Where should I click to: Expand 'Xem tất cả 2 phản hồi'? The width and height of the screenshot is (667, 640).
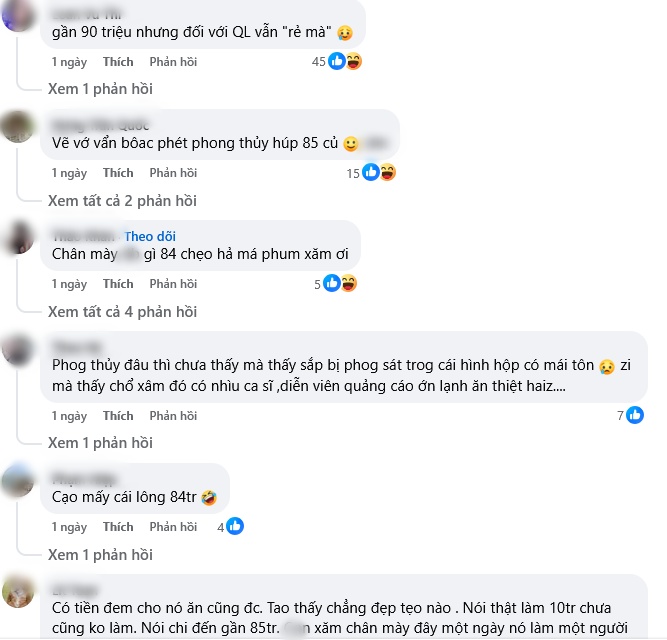pos(123,201)
